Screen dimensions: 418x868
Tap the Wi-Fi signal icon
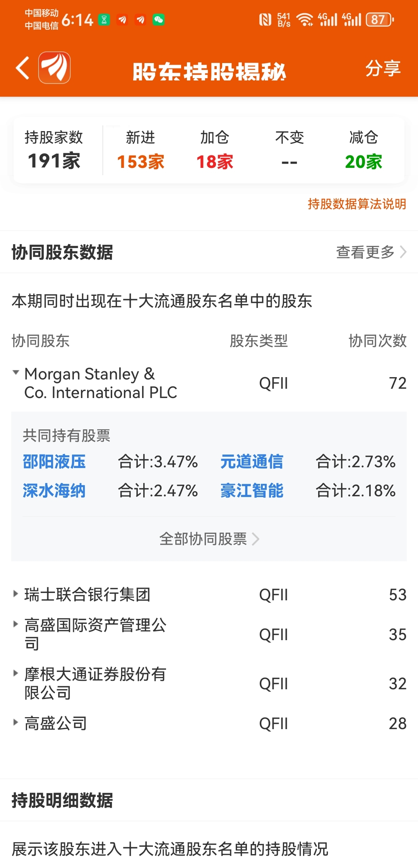tap(305, 19)
